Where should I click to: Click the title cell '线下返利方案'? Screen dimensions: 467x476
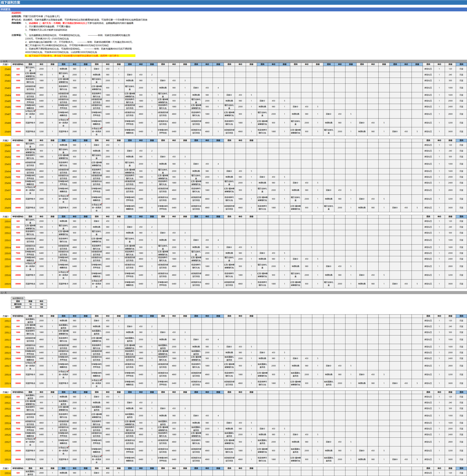[10, 2]
